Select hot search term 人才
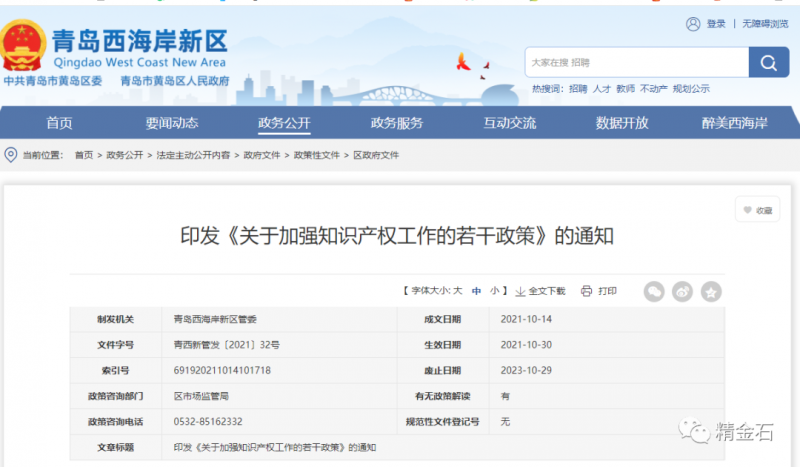The width and height of the screenshot is (800, 467). pos(602,89)
